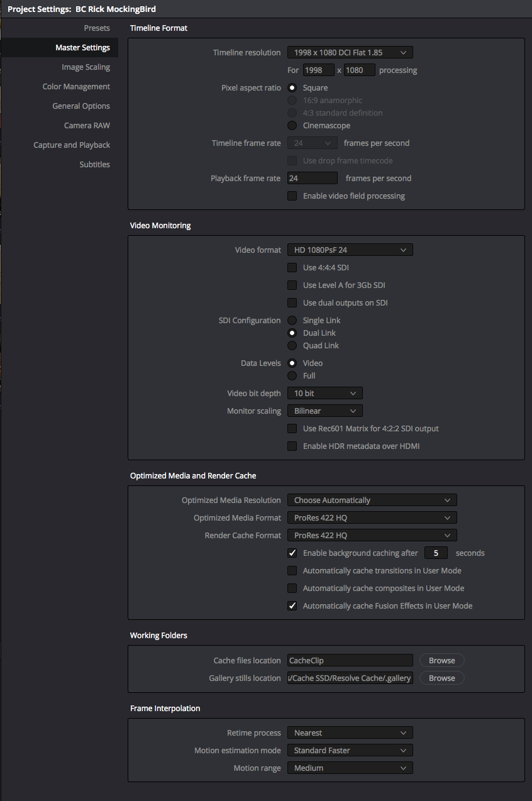The width and height of the screenshot is (532, 801).
Task: Edit Gallery stills location field
Action: 350,678
